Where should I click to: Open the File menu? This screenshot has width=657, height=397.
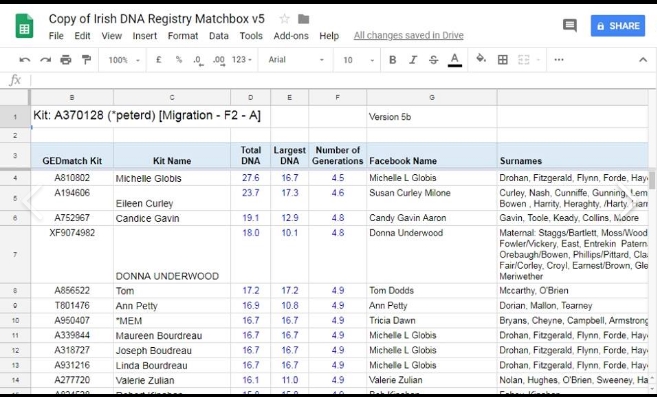pos(56,36)
